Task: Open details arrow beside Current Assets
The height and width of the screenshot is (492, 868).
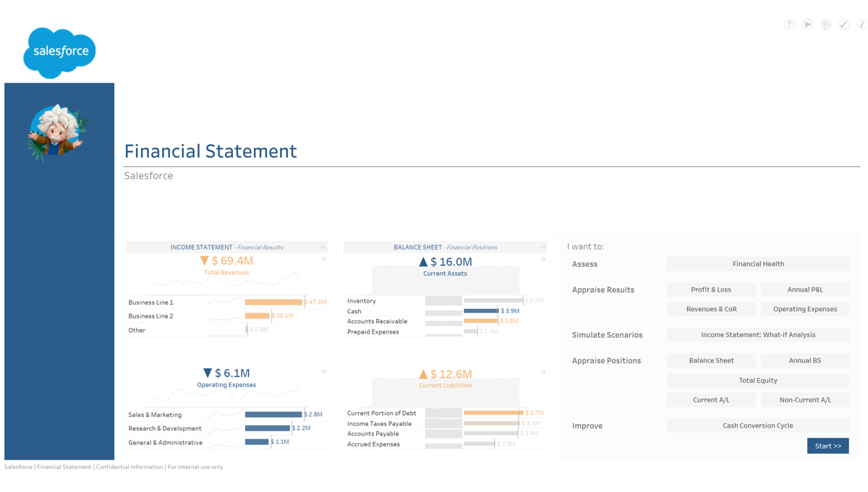Action: (x=542, y=260)
